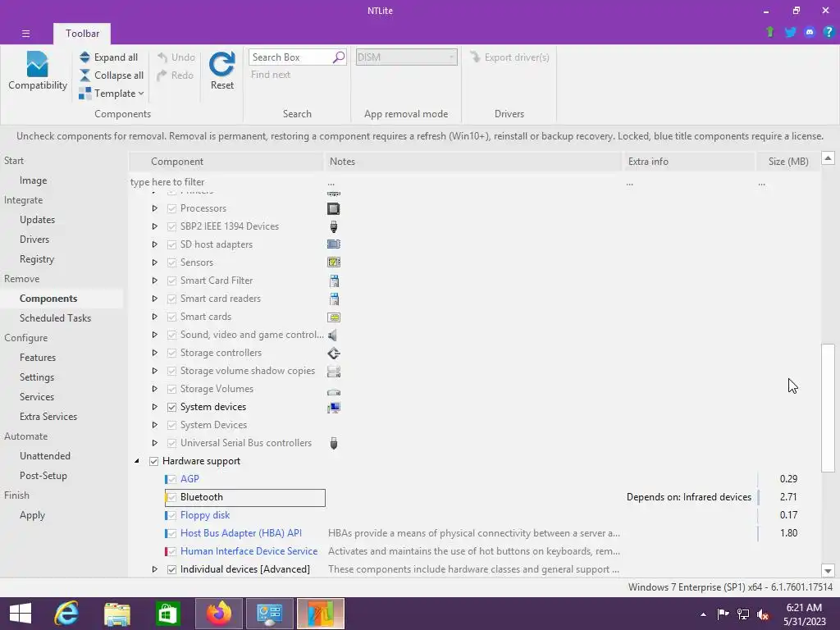Expand SBP2 IEEE 1394 Devices node

(x=154, y=226)
